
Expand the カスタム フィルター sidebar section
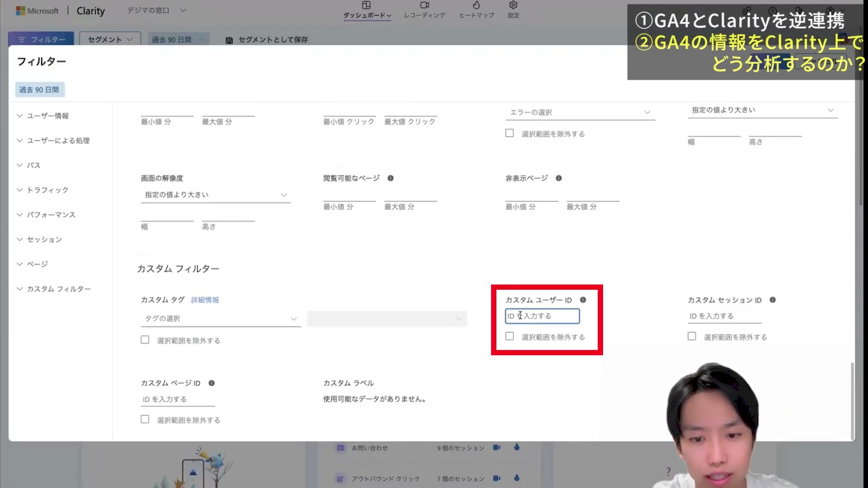[x=54, y=289]
